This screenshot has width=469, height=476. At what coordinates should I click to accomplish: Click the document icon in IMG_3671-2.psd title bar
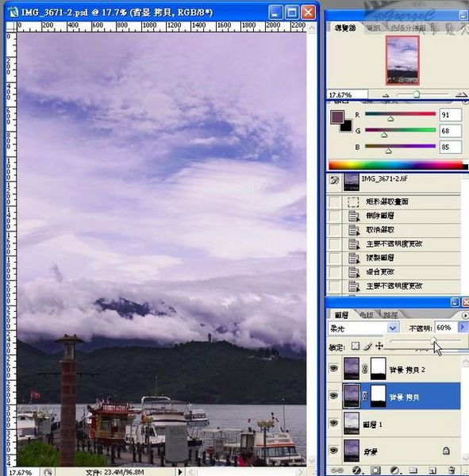[13, 12]
